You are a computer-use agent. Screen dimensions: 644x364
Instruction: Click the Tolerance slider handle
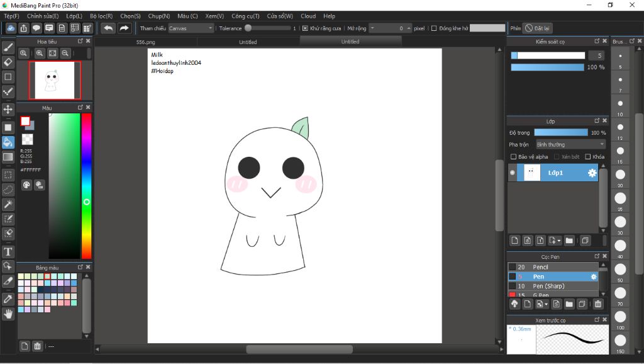[x=248, y=28]
